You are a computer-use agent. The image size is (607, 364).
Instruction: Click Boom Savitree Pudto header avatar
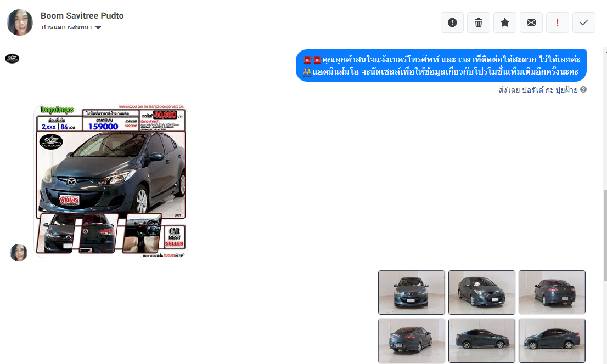tap(20, 22)
